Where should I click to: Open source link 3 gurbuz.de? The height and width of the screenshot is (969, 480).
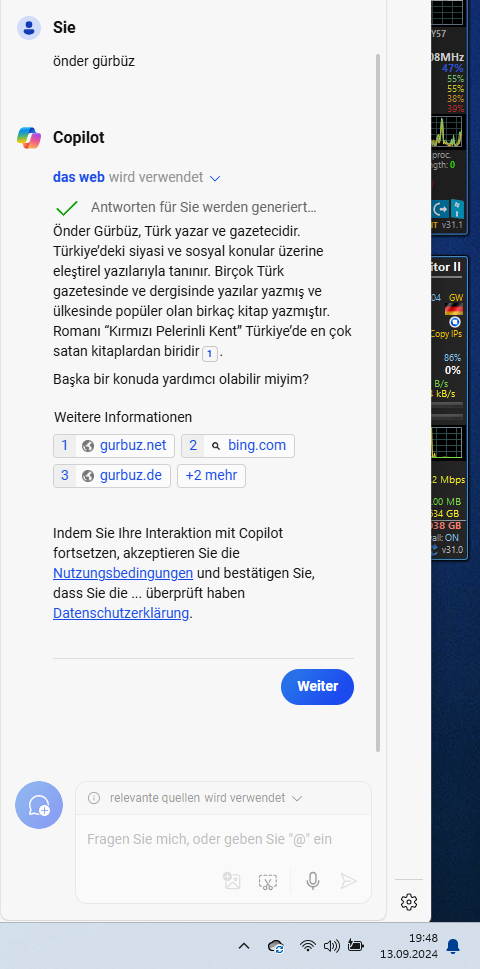112,476
